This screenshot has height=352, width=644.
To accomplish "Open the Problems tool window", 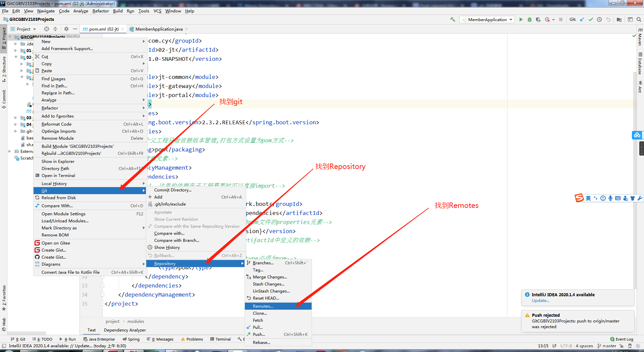I will click(x=192, y=339).
